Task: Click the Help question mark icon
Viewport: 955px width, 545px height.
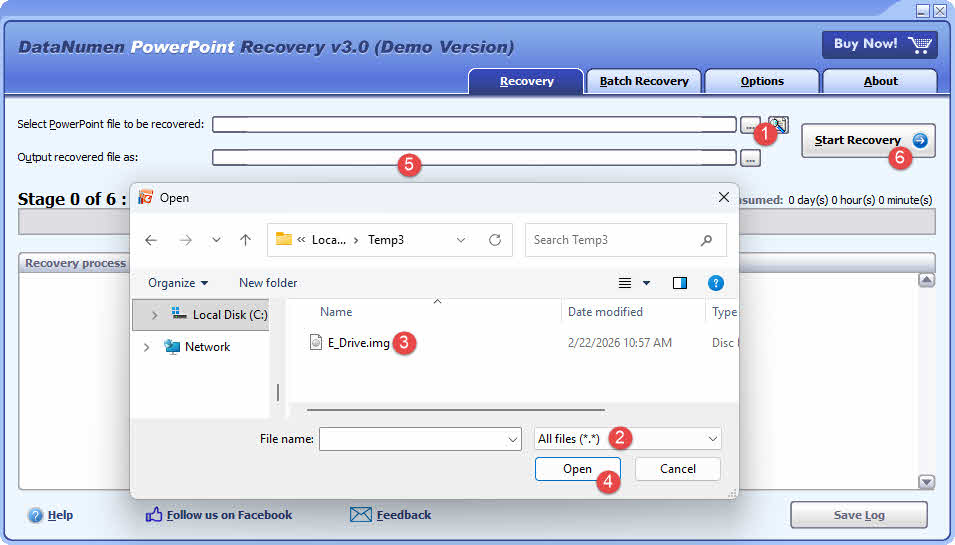Action: coord(35,515)
